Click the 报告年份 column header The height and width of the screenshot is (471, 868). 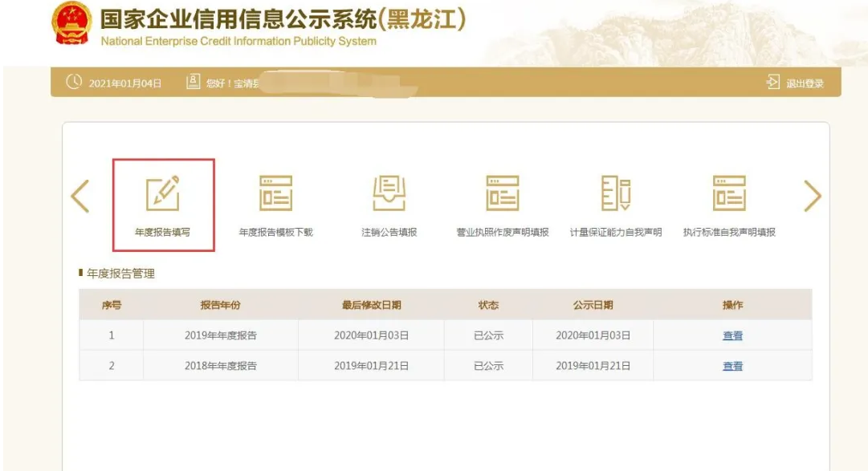(221, 305)
